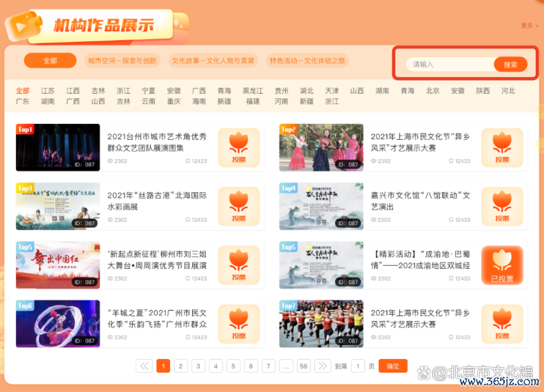Go to page 7
The width and height of the screenshot is (544, 392).
(x=268, y=366)
